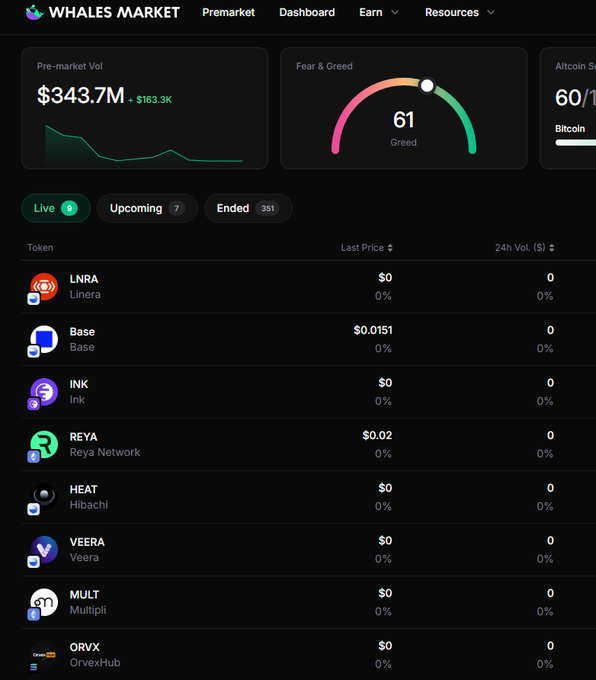Click the Ethereum badge on REYA icon
The width and height of the screenshot is (596, 680).
33,457
